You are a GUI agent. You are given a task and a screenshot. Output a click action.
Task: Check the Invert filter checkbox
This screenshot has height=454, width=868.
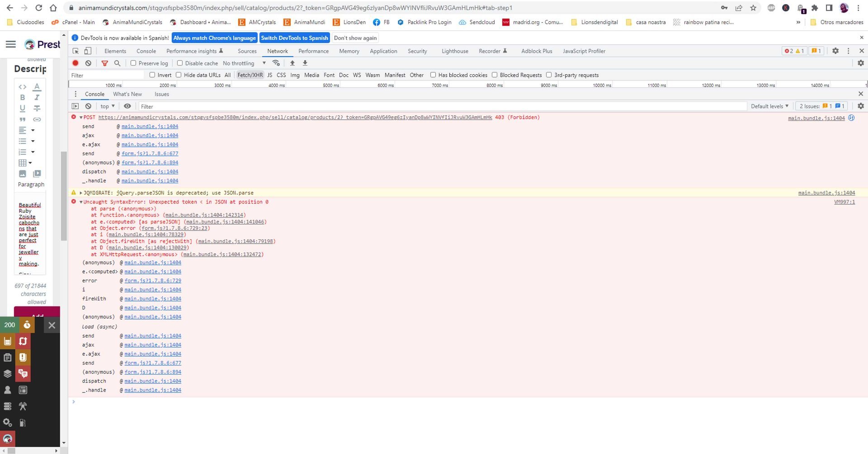point(152,75)
